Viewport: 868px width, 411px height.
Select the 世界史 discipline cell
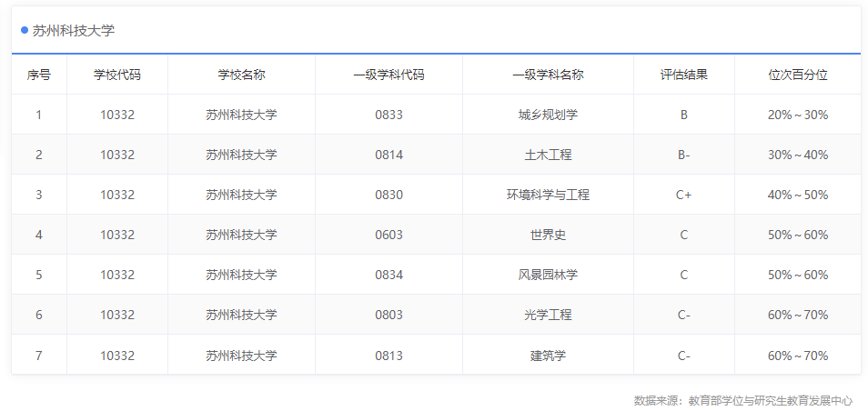[x=548, y=235]
